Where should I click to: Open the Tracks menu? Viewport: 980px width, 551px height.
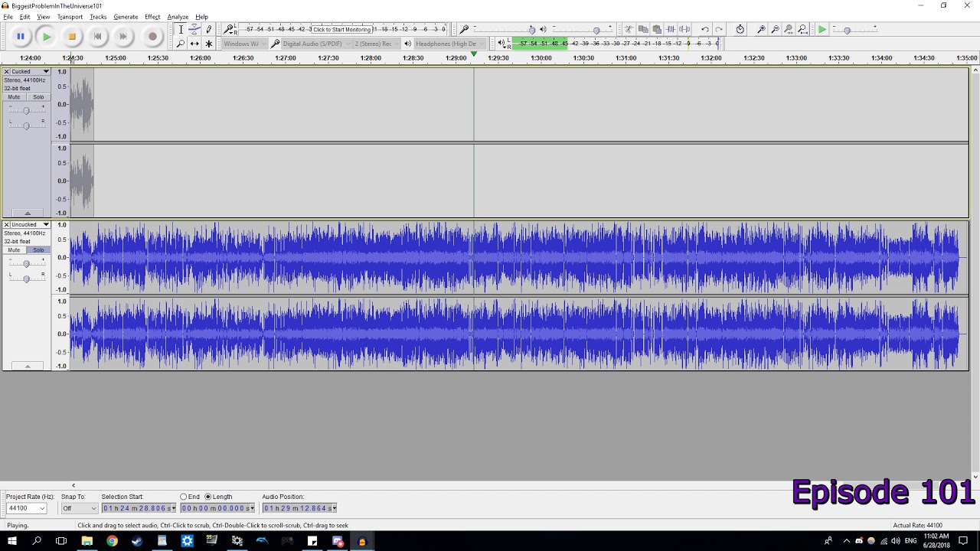[98, 17]
